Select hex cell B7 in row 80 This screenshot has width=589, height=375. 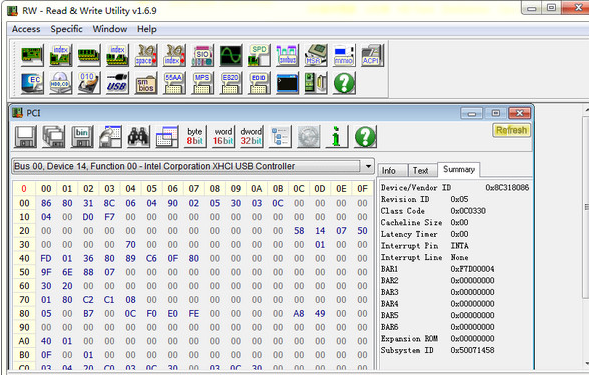pyautogui.click(x=88, y=313)
